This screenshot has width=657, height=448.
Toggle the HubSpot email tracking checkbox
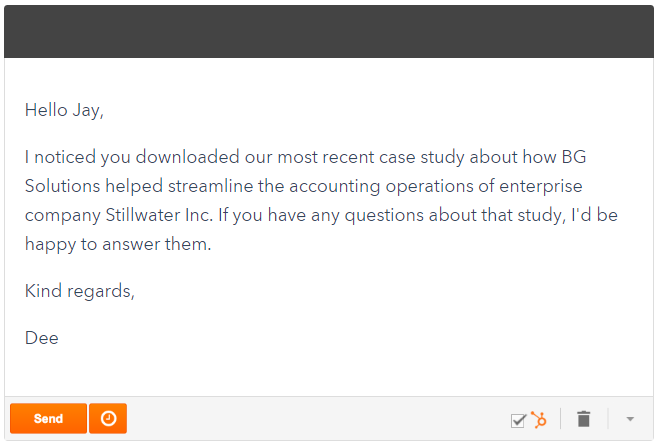[517, 420]
